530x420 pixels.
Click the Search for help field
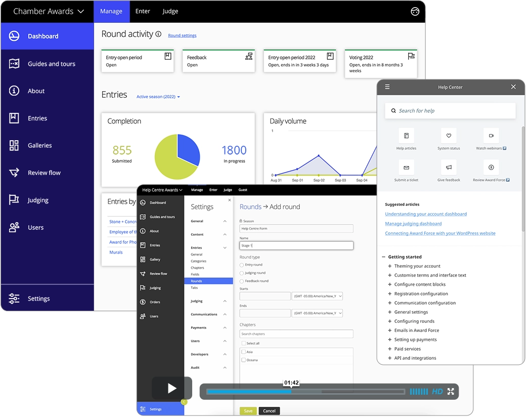pyautogui.click(x=450, y=111)
